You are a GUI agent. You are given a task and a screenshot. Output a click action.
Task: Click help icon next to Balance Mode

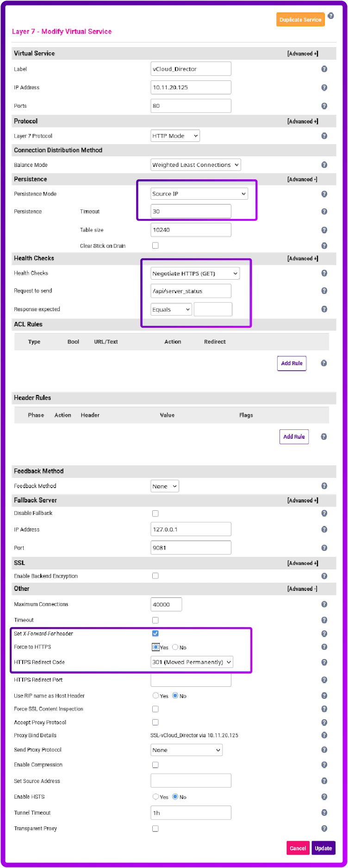324,165
